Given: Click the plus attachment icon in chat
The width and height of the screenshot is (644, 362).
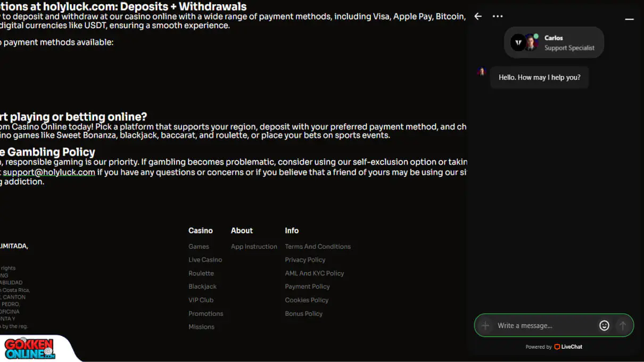Looking at the screenshot, I should click(x=485, y=326).
